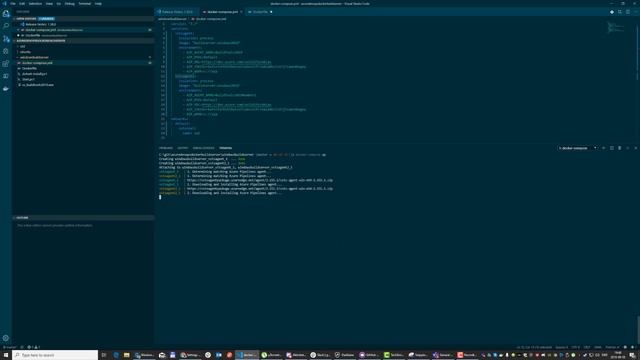Close the terminal panel with X icon

tap(636, 148)
